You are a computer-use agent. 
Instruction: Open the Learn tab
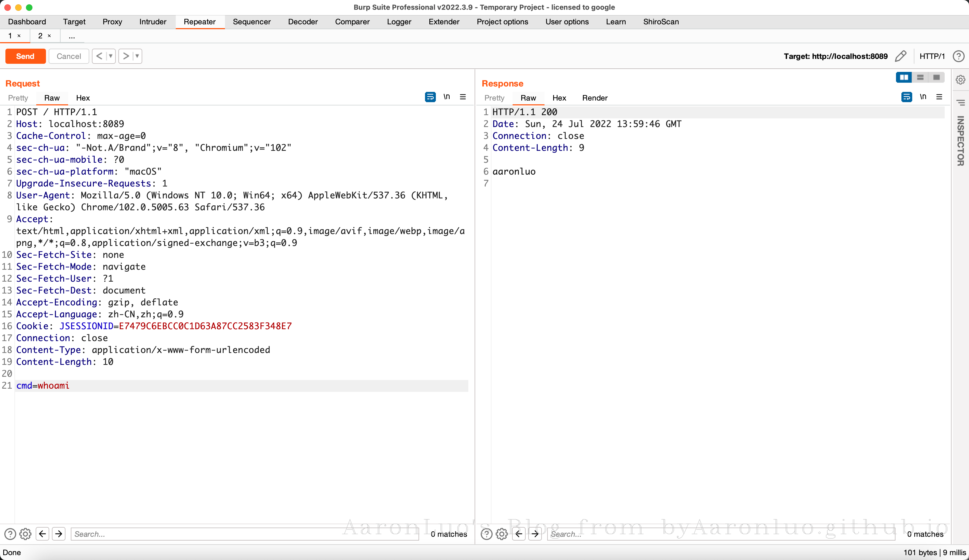(616, 22)
